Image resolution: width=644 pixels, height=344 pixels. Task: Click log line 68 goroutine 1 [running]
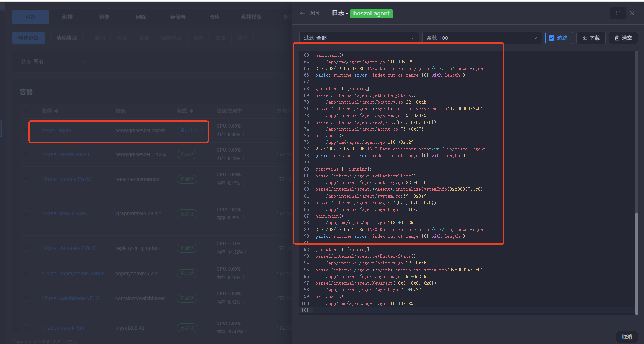[343, 89]
